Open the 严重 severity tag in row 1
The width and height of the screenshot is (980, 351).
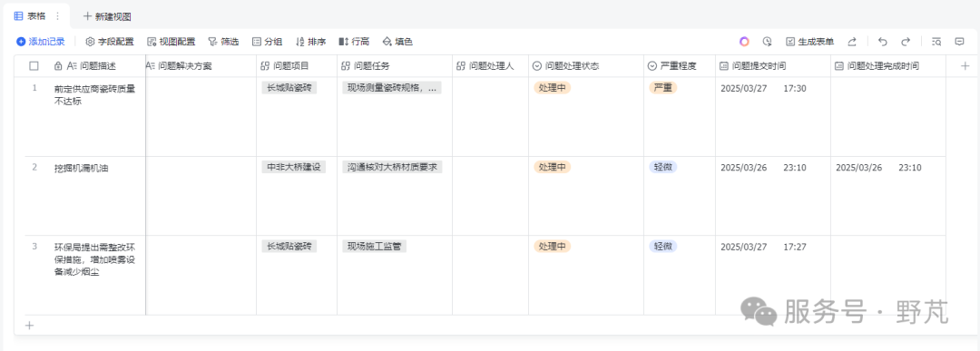point(662,88)
